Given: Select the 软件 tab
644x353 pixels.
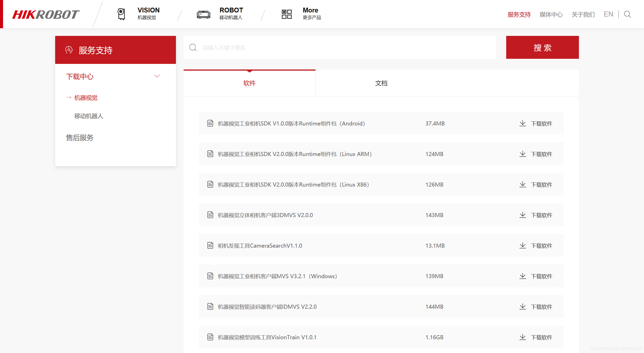Looking at the screenshot, I should (249, 83).
